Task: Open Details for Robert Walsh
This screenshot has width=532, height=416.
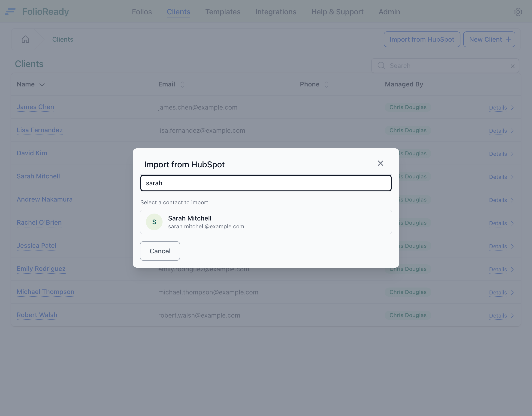Action: (x=498, y=315)
